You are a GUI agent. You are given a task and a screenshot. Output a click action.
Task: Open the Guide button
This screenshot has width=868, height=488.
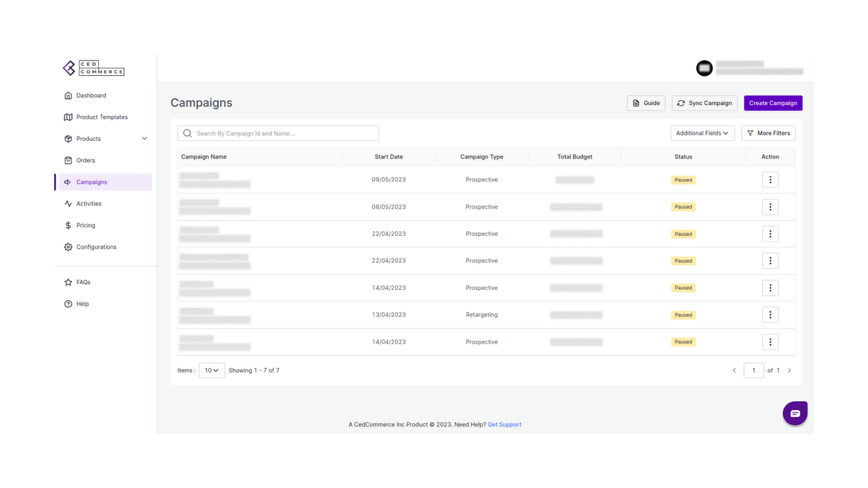pos(646,103)
